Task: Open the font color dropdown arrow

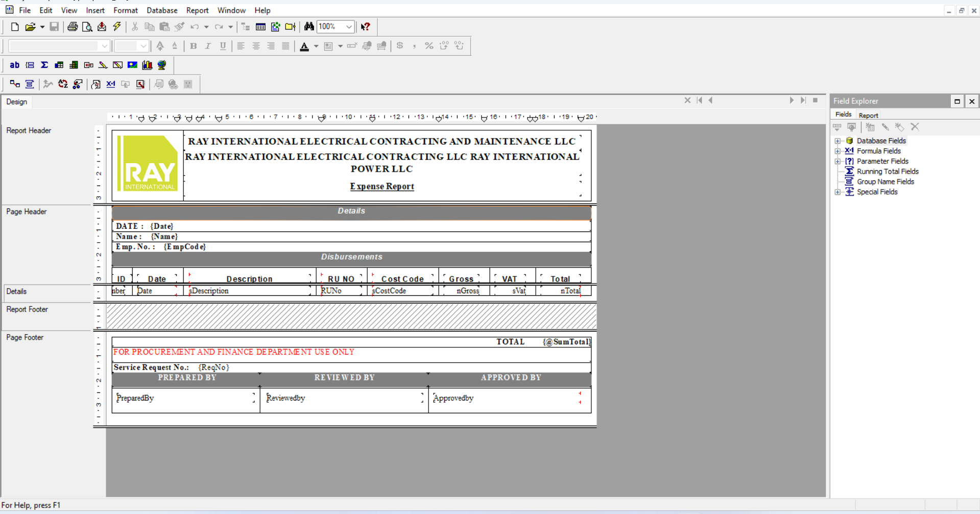Action: (316, 46)
